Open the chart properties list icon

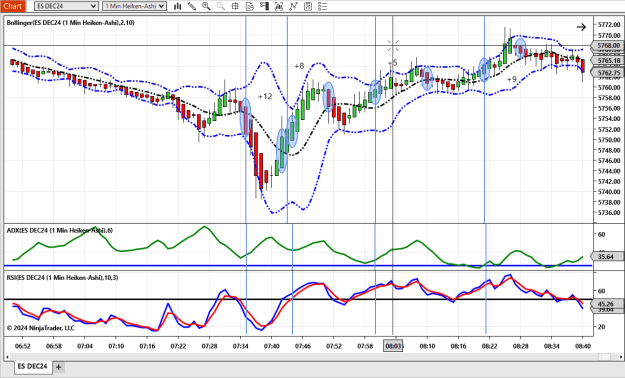(x=322, y=6)
